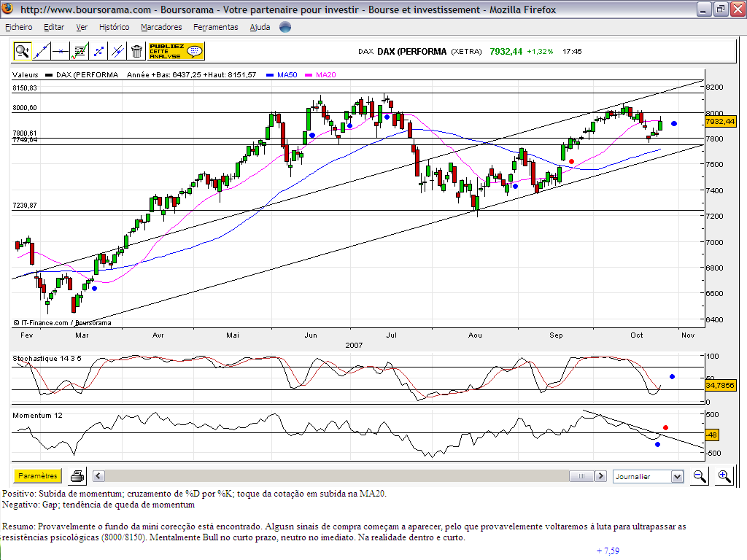The width and height of the screenshot is (747, 560).
Task: Select the move or resize object tool
Action: point(98,51)
